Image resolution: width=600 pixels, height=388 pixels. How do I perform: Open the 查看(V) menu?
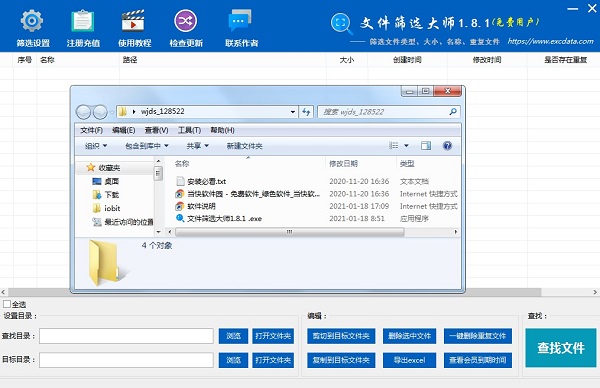[x=157, y=130]
